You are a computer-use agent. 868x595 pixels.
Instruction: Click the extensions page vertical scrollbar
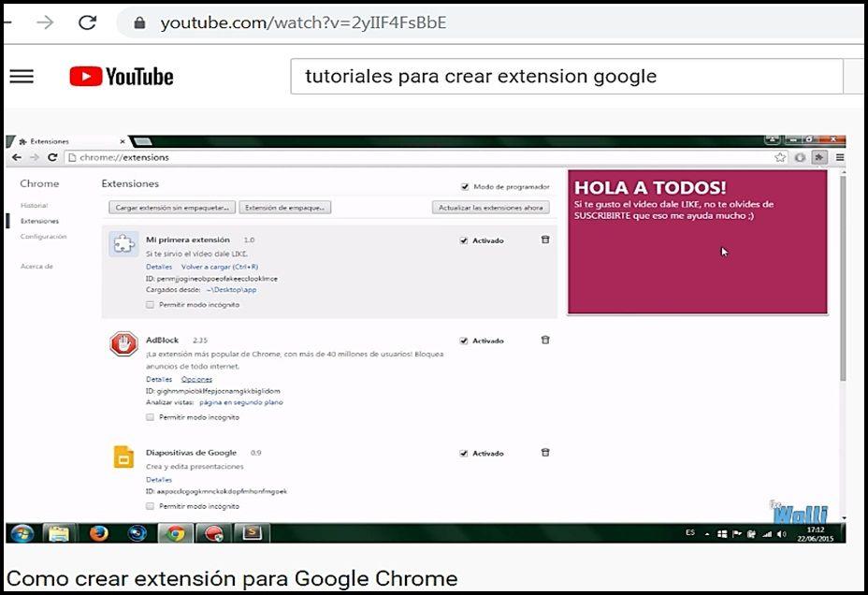coord(843,281)
